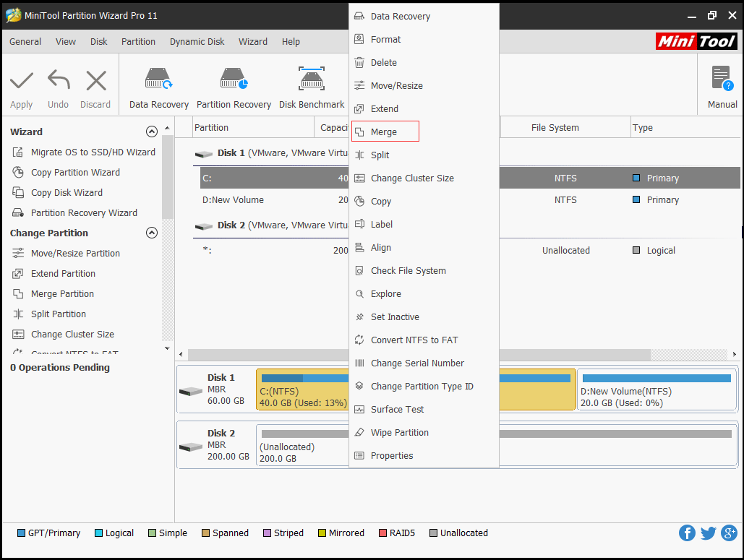Select the C:(NTFS) block in disk map
The width and height of the screenshot is (744, 560).
[x=303, y=389]
